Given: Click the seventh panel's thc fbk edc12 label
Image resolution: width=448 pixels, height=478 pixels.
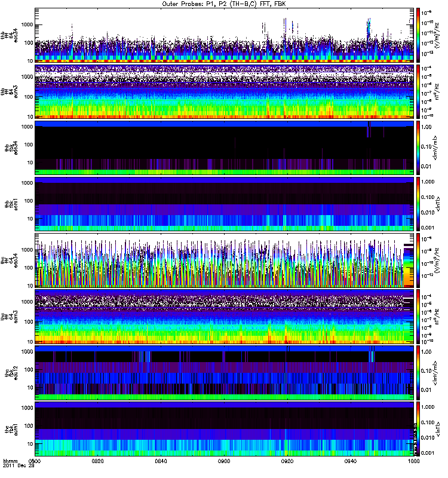Looking at the screenshot, I should tap(10, 372).
